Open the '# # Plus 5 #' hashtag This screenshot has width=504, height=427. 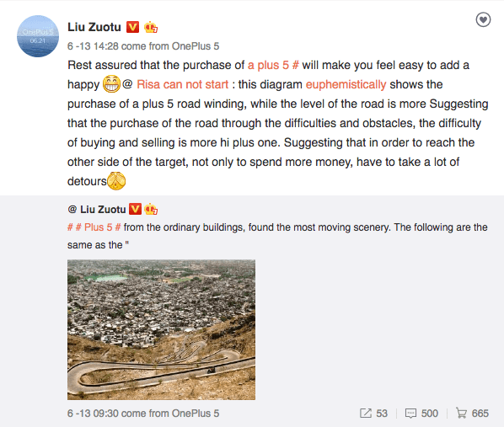94,227
